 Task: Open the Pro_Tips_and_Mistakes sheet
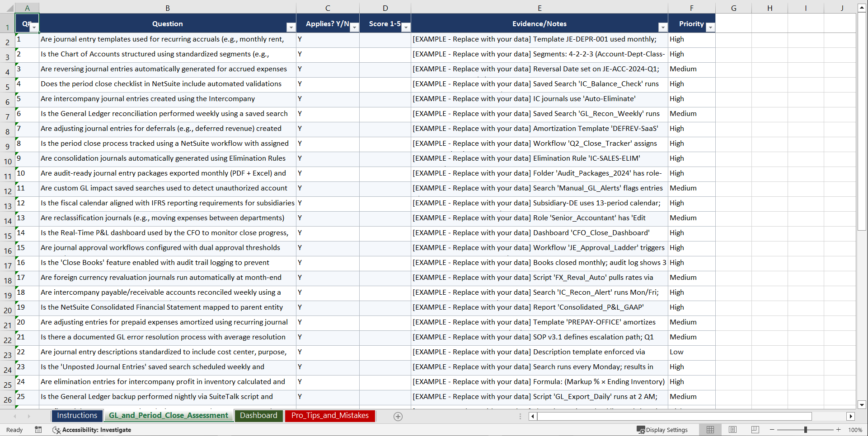[x=330, y=416]
